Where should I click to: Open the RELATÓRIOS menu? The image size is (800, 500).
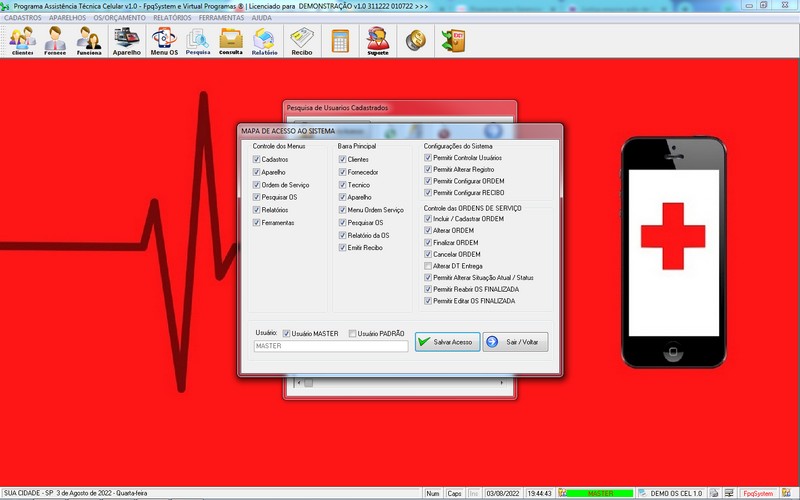pos(172,18)
